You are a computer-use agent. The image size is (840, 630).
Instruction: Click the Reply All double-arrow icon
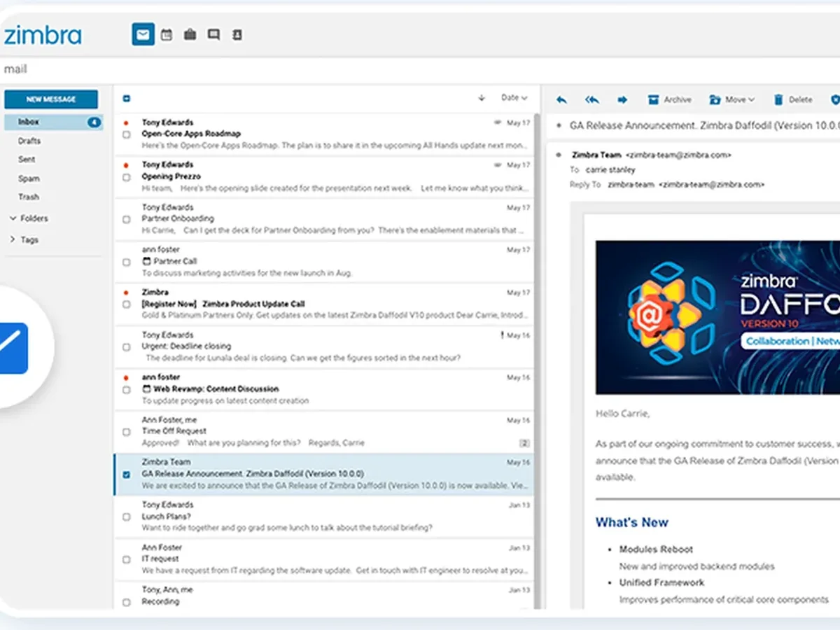click(592, 99)
